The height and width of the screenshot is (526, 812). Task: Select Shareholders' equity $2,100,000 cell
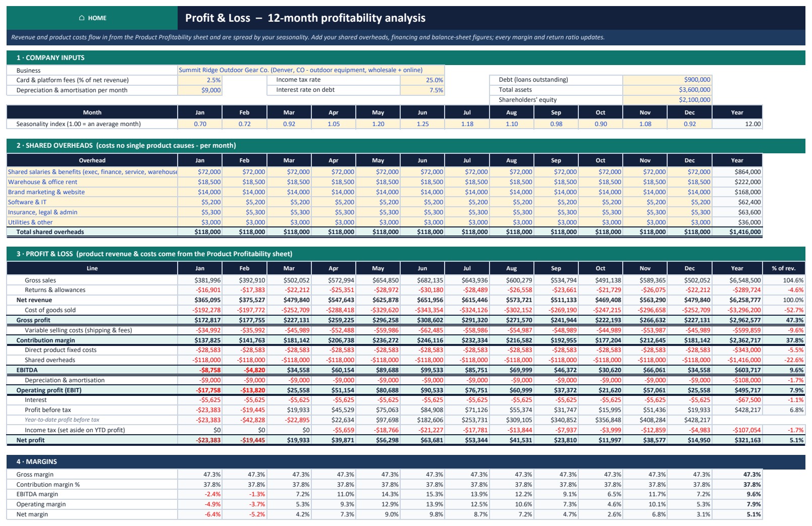click(x=667, y=100)
